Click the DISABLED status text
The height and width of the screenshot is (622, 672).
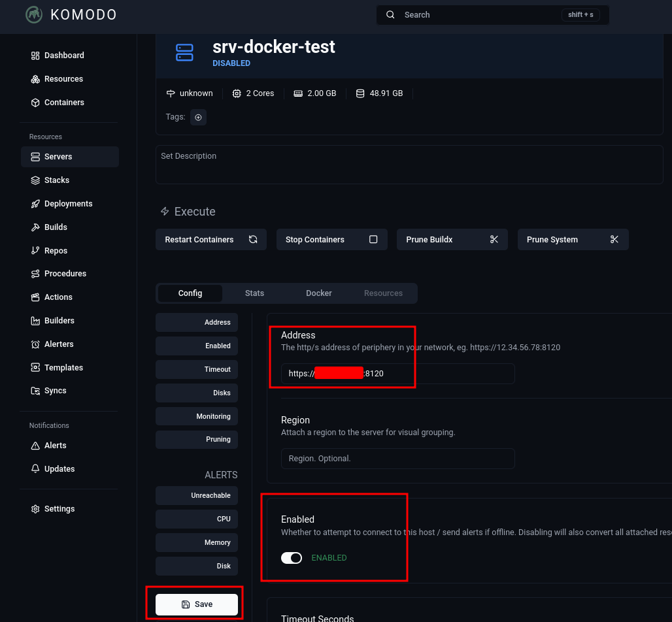pyautogui.click(x=231, y=63)
